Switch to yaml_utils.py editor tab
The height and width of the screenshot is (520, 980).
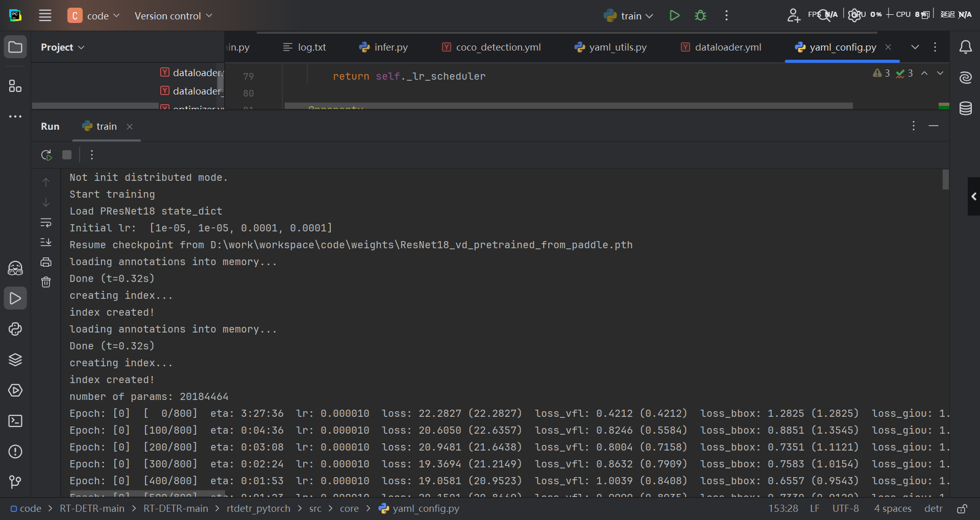(x=610, y=47)
